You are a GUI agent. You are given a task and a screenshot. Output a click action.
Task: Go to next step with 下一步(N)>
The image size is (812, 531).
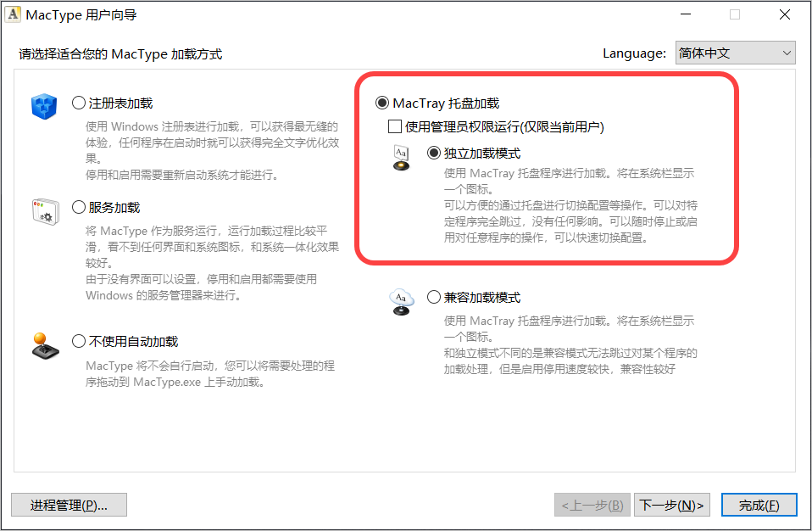click(671, 505)
